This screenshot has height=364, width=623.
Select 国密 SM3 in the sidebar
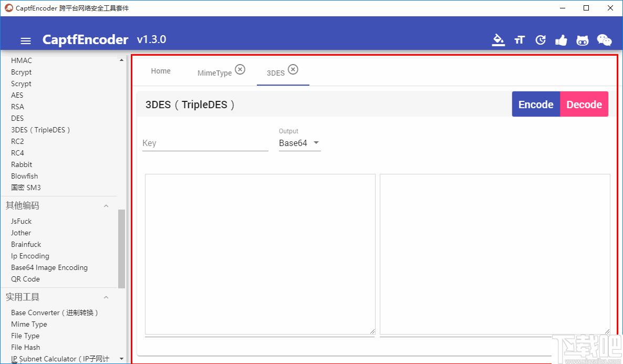[x=26, y=187]
